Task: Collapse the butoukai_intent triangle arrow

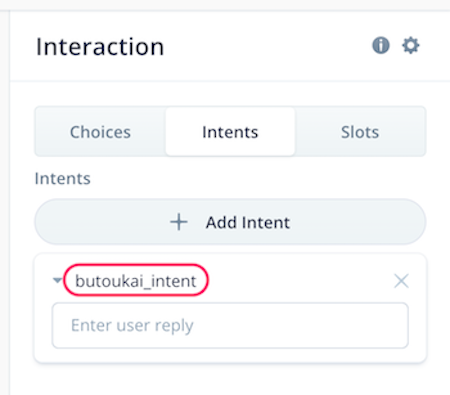Action: [58, 280]
